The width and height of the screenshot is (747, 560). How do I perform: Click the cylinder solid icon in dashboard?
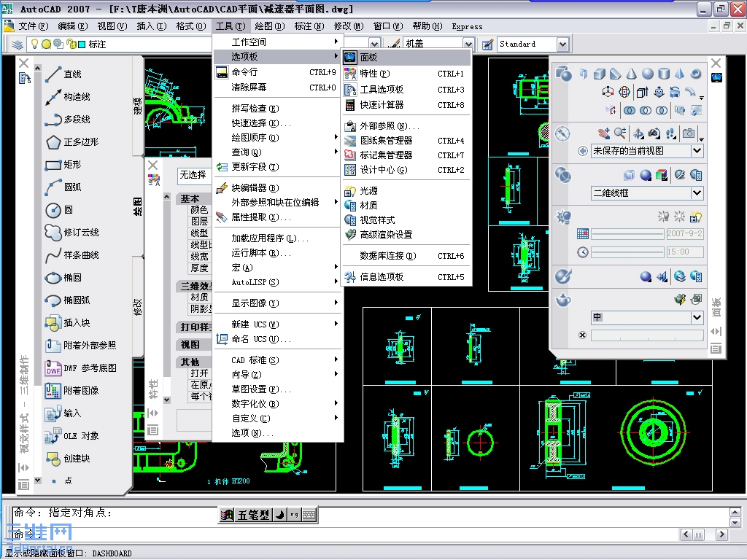click(x=664, y=74)
